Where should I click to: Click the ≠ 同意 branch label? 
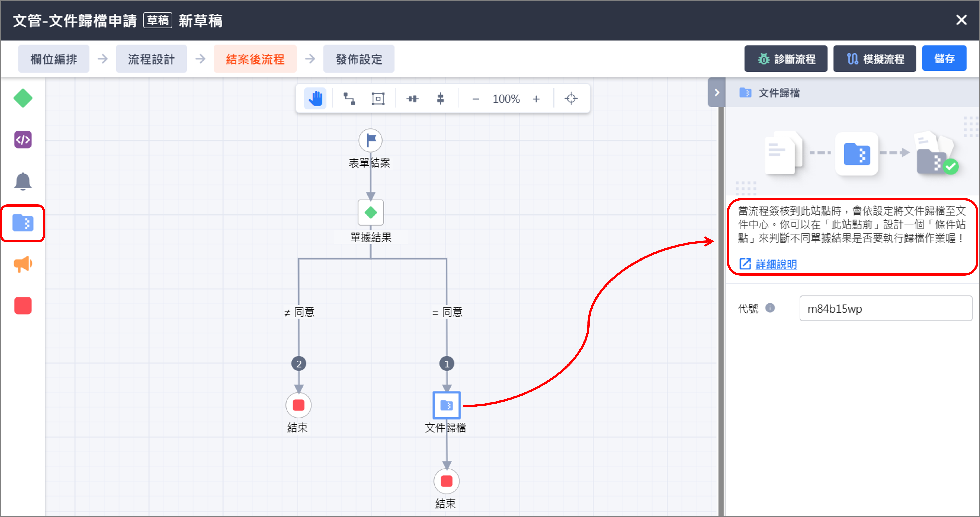(x=299, y=312)
